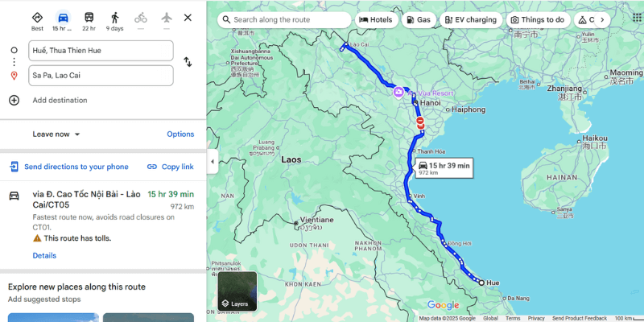644x322 pixels.
Task: Toggle the 100 km map scale
Action: point(629,318)
